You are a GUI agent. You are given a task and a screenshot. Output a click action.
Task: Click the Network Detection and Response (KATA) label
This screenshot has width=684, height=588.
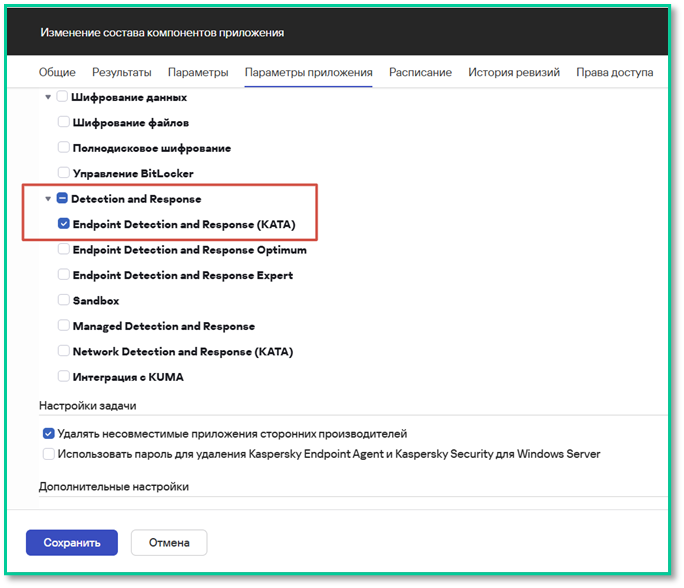click(183, 352)
